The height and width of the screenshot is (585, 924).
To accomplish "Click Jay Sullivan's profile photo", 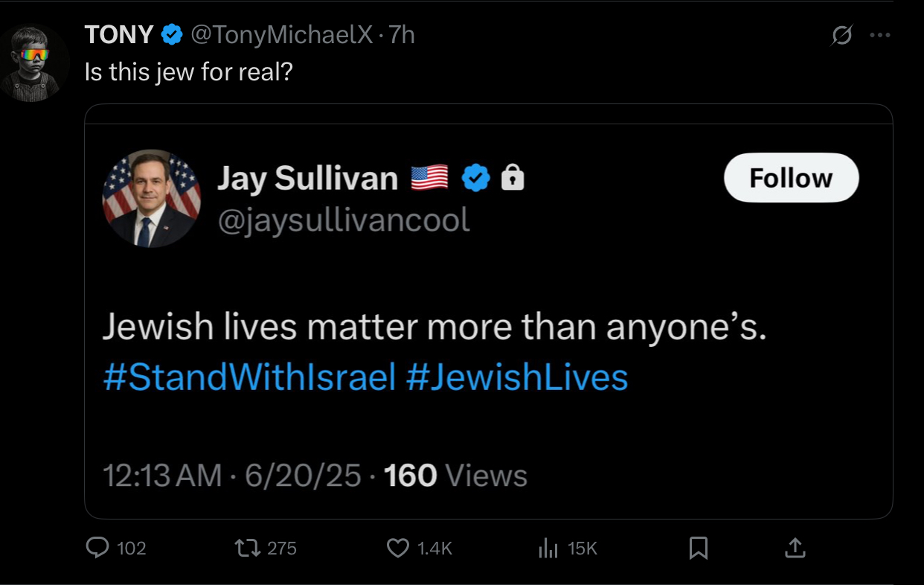I will click(151, 199).
